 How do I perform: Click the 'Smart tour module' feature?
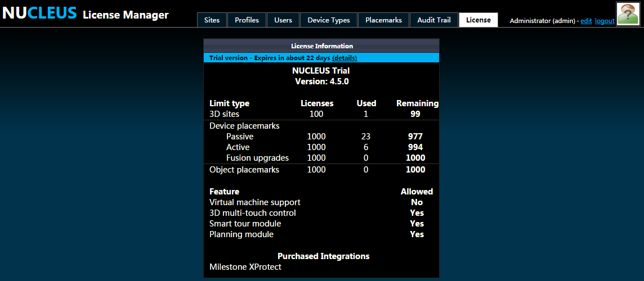coord(245,224)
